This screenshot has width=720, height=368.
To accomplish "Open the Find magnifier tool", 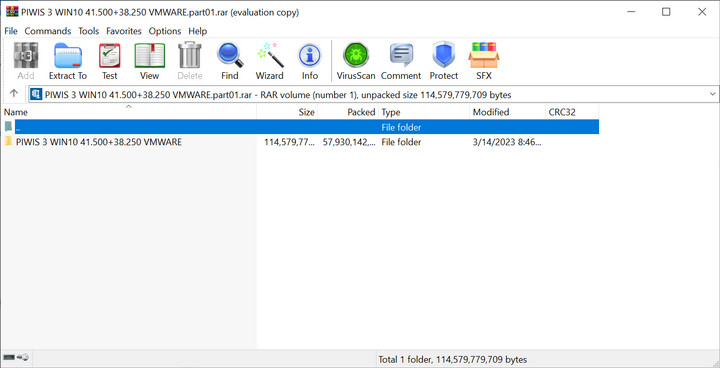I will 230,61.
